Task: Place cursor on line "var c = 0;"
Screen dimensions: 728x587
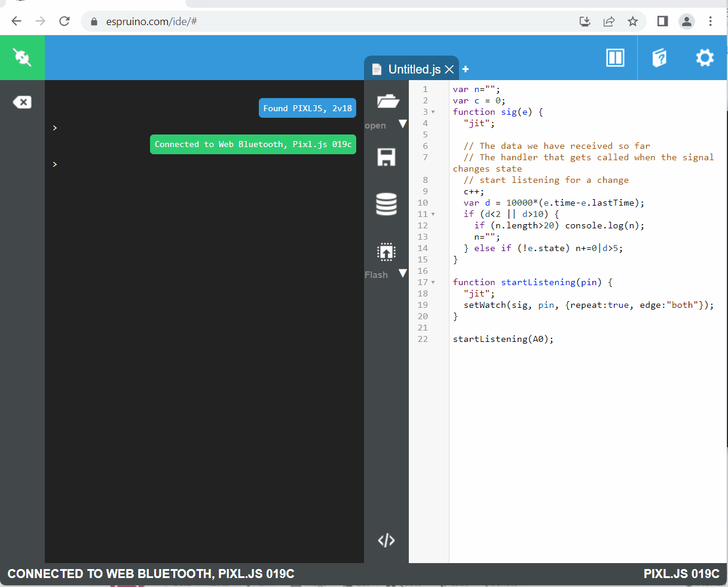Action: click(479, 100)
